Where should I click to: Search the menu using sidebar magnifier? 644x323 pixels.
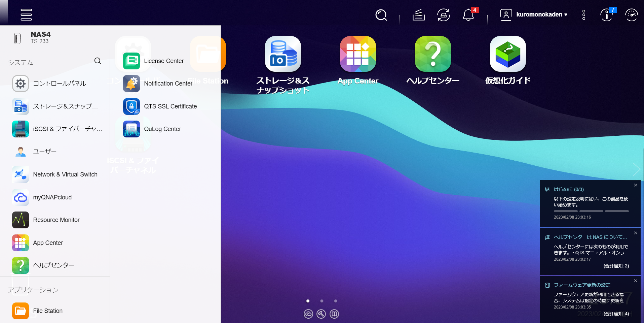(x=98, y=61)
